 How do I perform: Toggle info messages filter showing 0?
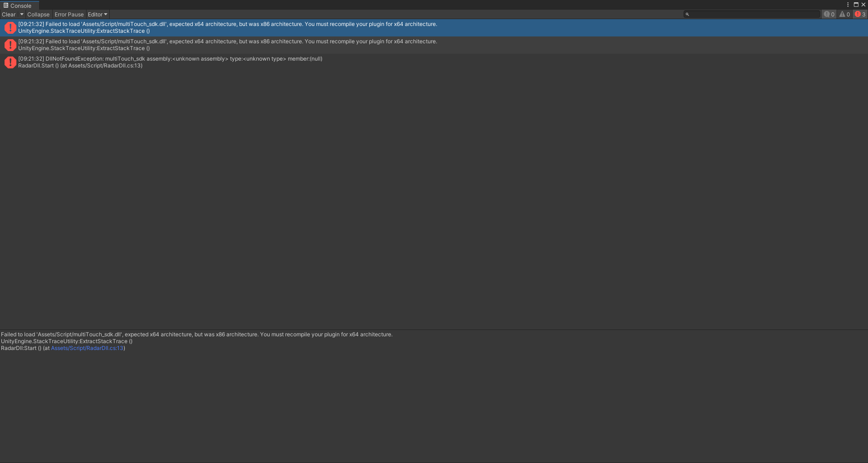point(829,15)
